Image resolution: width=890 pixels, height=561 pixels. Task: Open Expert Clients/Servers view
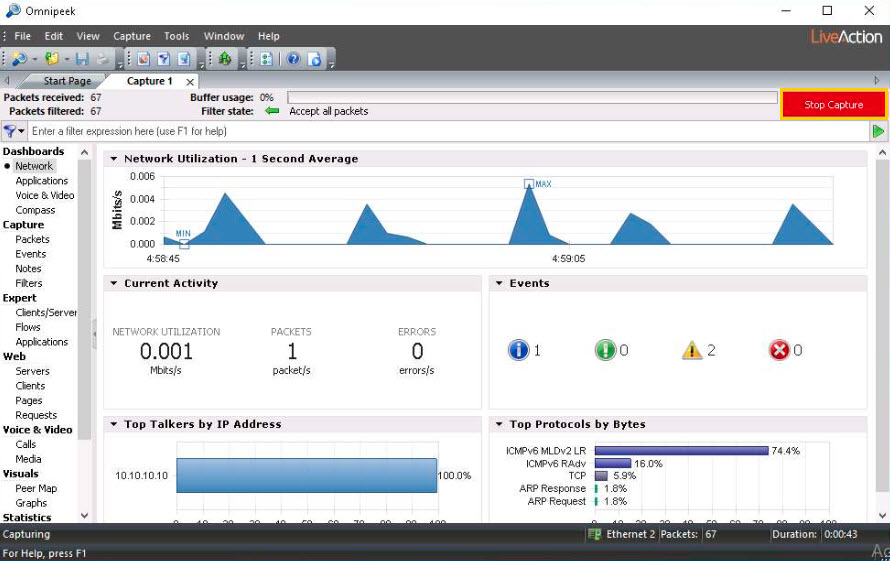45,313
